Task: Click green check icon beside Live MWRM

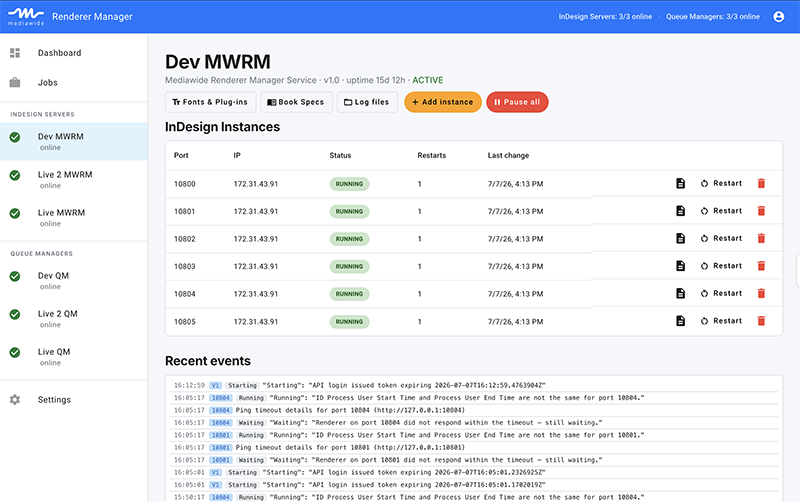Action: [x=15, y=213]
